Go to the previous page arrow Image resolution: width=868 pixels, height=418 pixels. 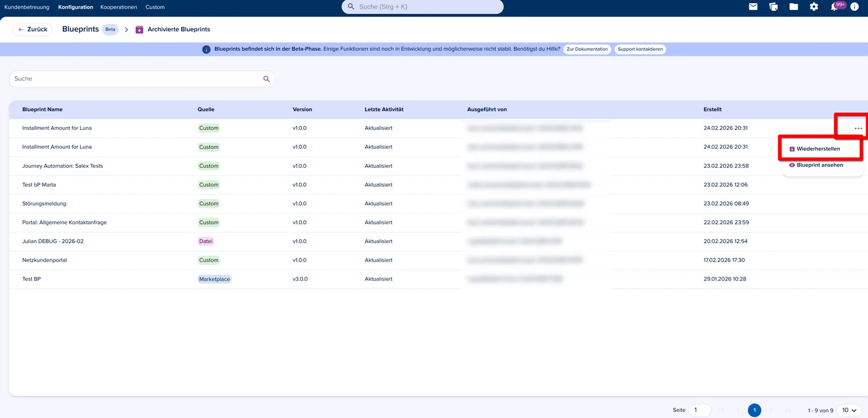[738, 410]
